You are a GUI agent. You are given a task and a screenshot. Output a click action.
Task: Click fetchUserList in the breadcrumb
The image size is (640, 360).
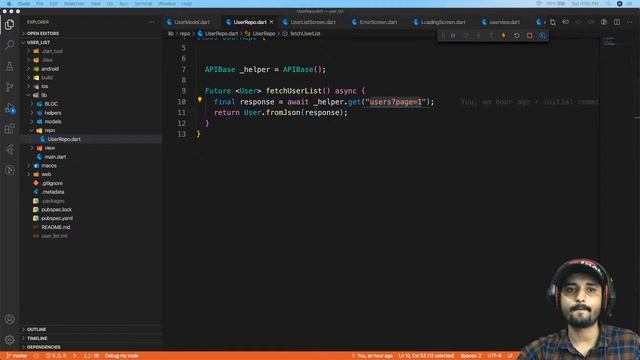[301, 34]
